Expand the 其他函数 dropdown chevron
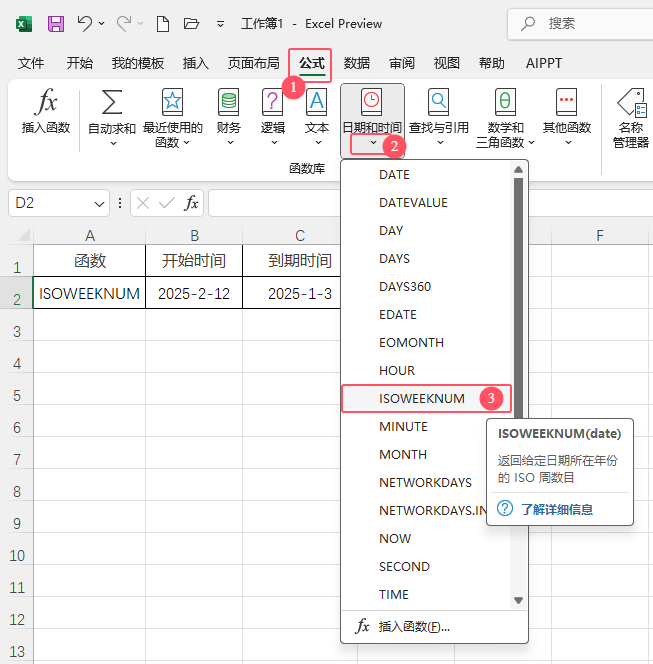This screenshot has height=664, width=653. click(569, 143)
